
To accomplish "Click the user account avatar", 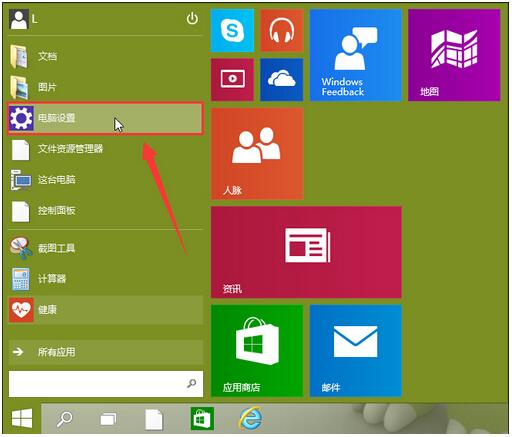I will 19,19.
